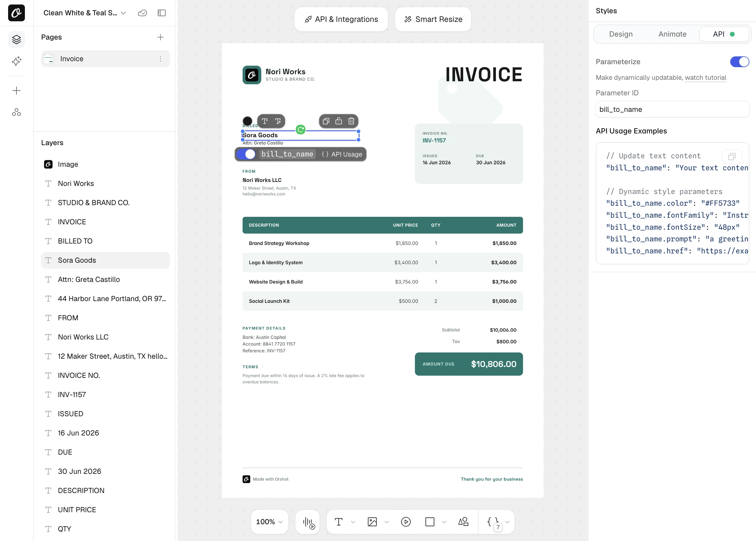
Task: Click Thank you for your business text
Action: coord(492,479)
